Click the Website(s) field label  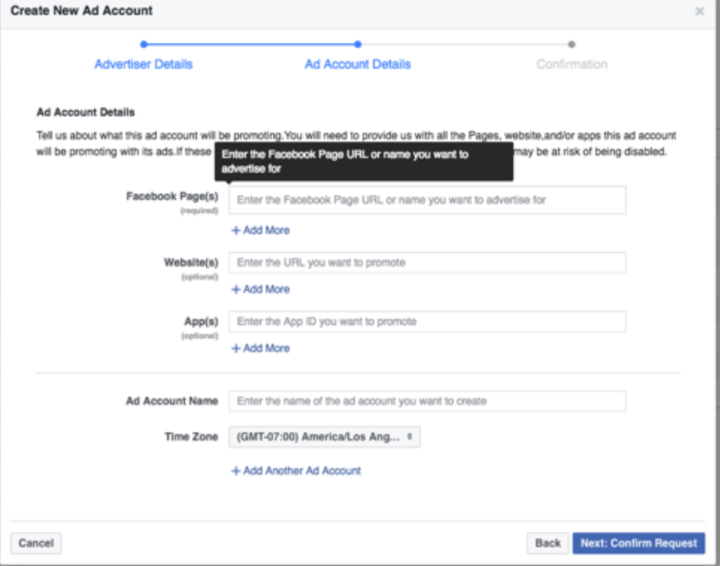point(191,262)
